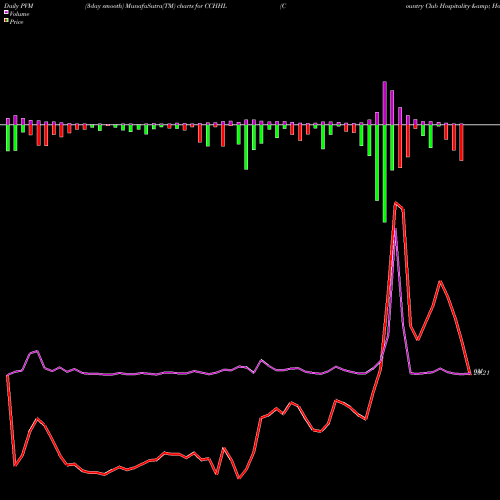Click the magenta Volume legend swatch
Viewport: 500px width, 500px height.
[6, 13]
